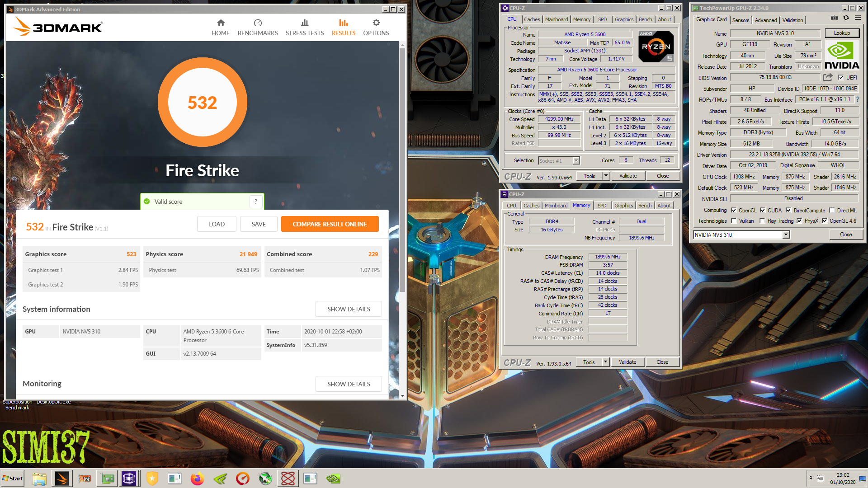This screenshot has height=488, width=868.
Task: Open GPU-Z hamburger menu
Action: 858,18
